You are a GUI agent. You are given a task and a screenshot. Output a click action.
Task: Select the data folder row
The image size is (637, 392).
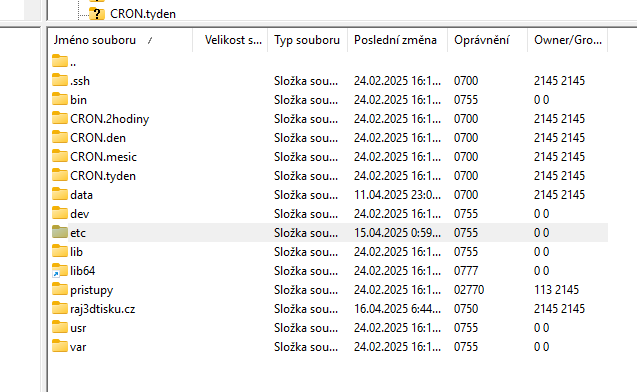click(x=329, y=195)
